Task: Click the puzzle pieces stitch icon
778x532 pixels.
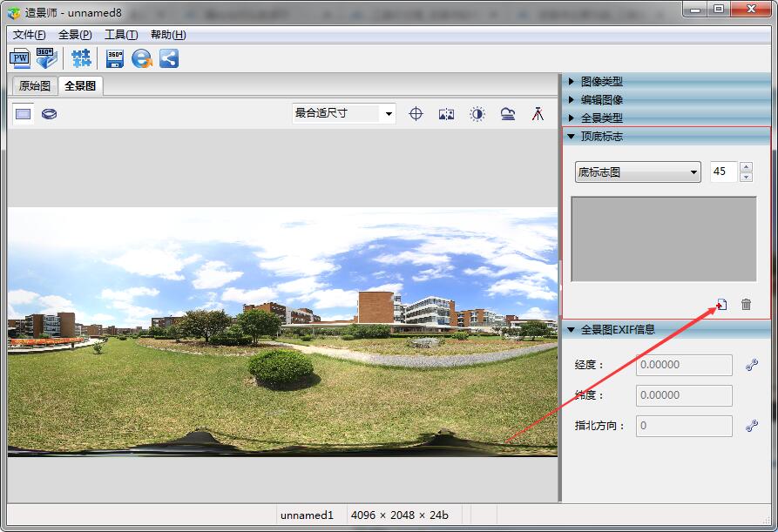Action: 81,58
